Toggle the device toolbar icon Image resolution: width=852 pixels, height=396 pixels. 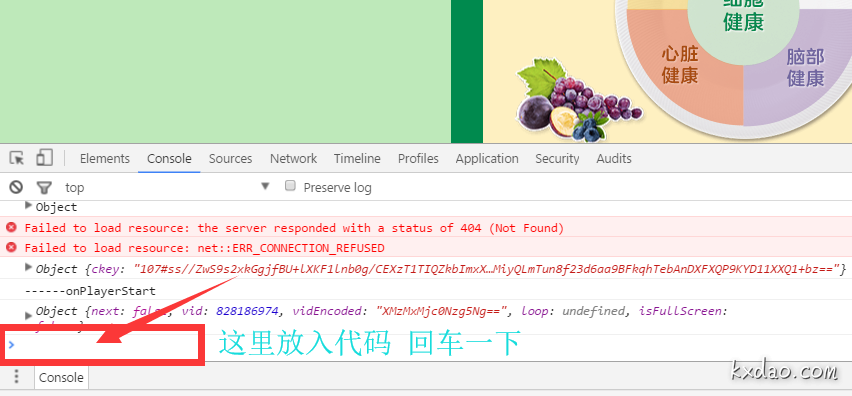[44, 158]
